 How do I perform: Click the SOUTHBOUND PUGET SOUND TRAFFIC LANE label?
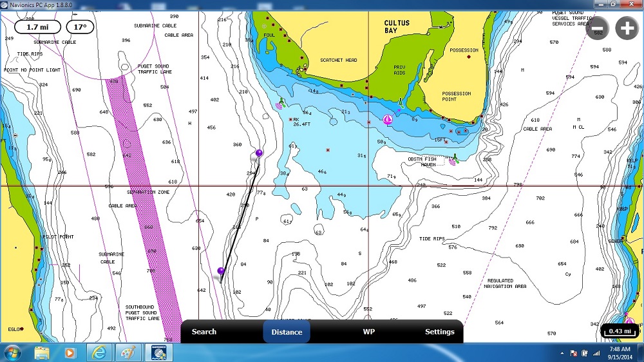coord(142,312)
